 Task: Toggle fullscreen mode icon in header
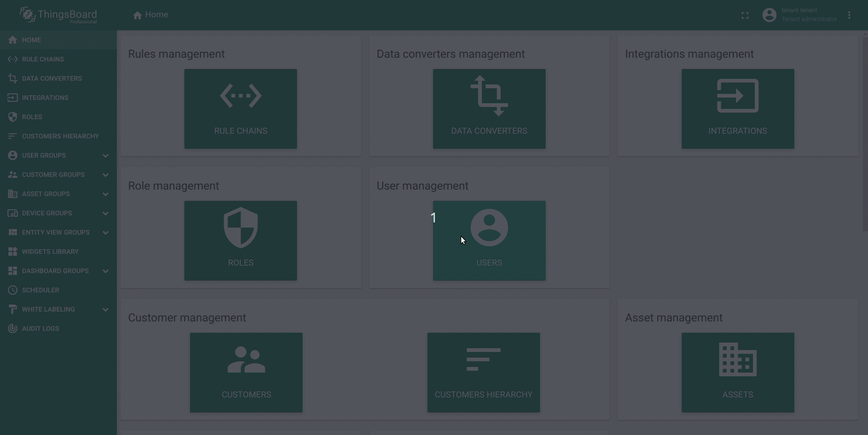(x=745, y=15)
